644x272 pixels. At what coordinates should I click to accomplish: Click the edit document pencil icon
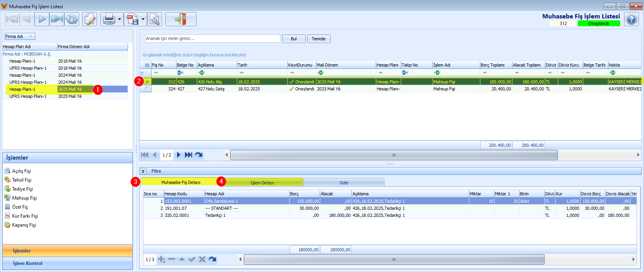(x=90, y=19)
